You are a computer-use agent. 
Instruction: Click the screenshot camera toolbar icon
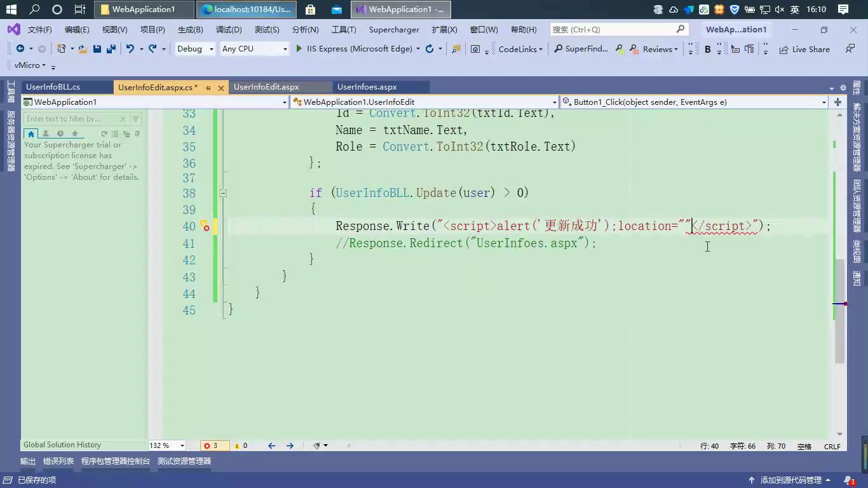[x=475, y=49]
